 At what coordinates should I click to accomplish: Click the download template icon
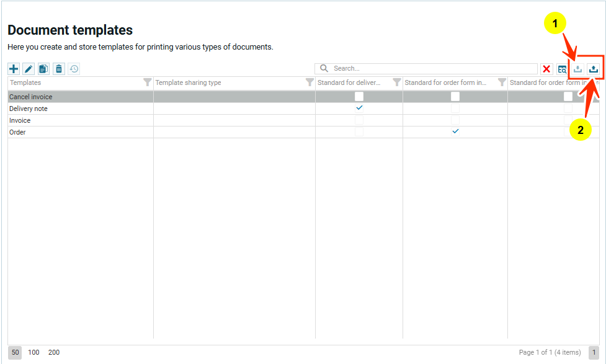coord(578,69)
